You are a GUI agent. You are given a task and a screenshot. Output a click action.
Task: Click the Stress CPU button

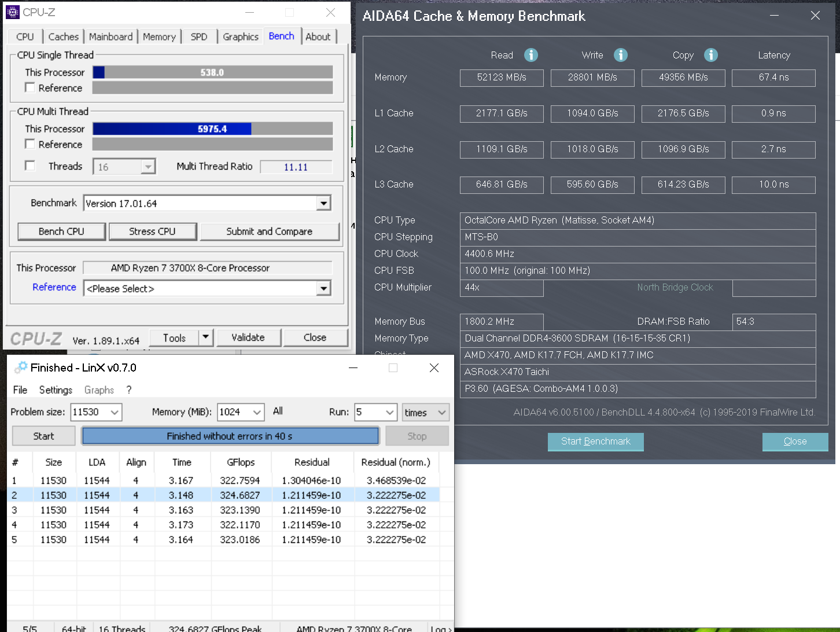click(152, 232)
